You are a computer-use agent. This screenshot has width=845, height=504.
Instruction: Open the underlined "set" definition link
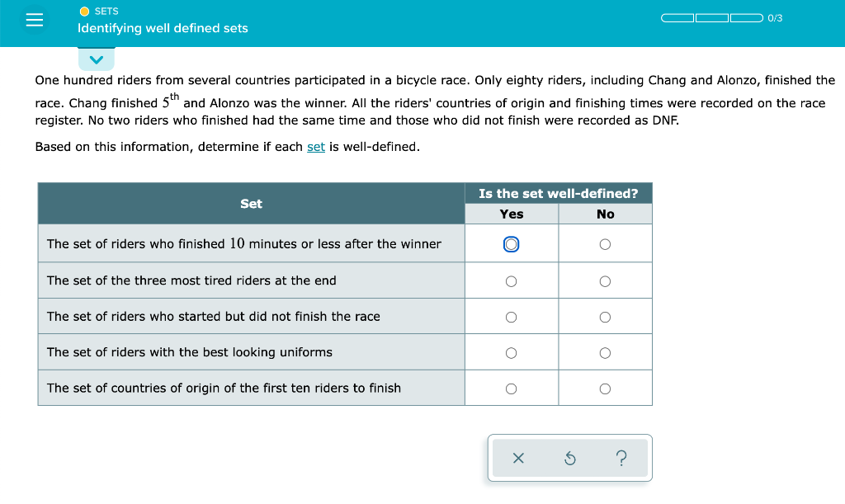316,146
